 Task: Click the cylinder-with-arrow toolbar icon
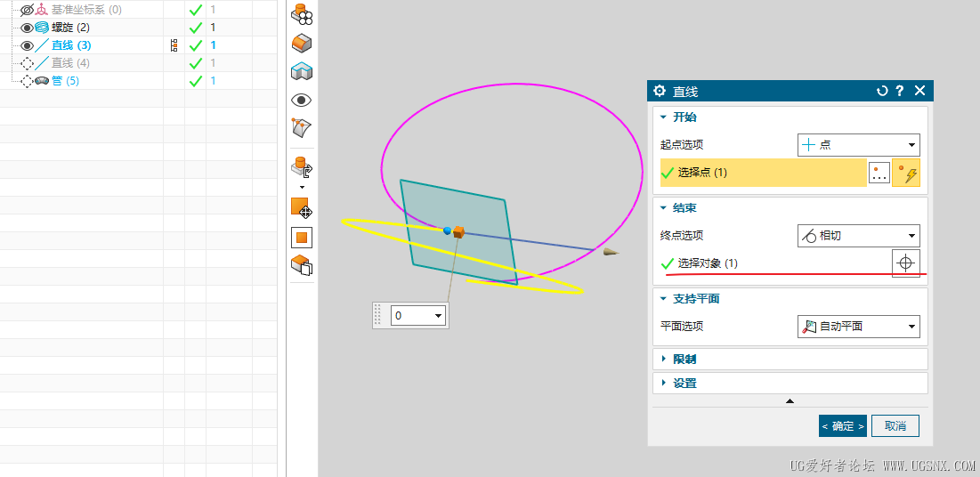point(302,167)
